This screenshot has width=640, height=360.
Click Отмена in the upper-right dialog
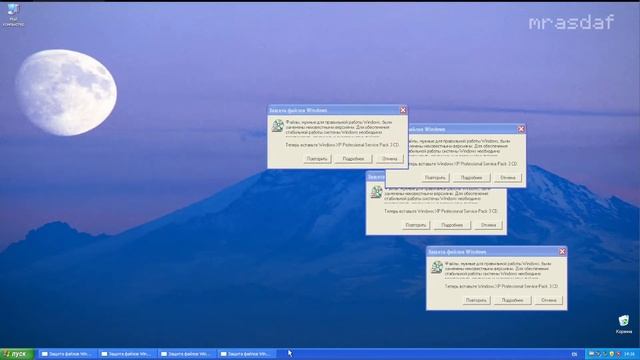pyautogui.click(x=508, y=178)
